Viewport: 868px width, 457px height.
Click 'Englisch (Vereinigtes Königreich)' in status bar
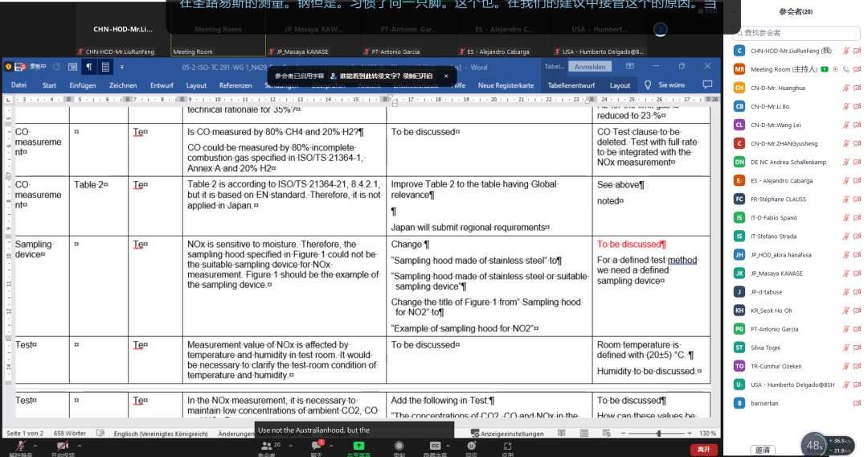[161, 433]
